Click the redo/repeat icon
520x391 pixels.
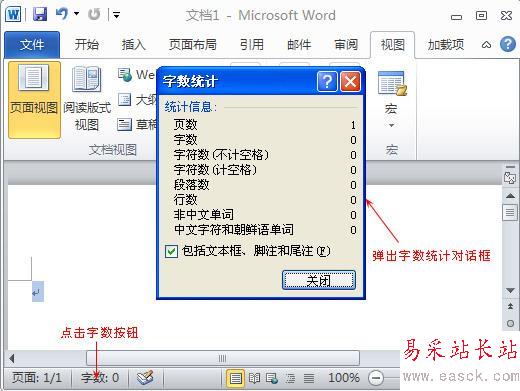coord(94,14)
